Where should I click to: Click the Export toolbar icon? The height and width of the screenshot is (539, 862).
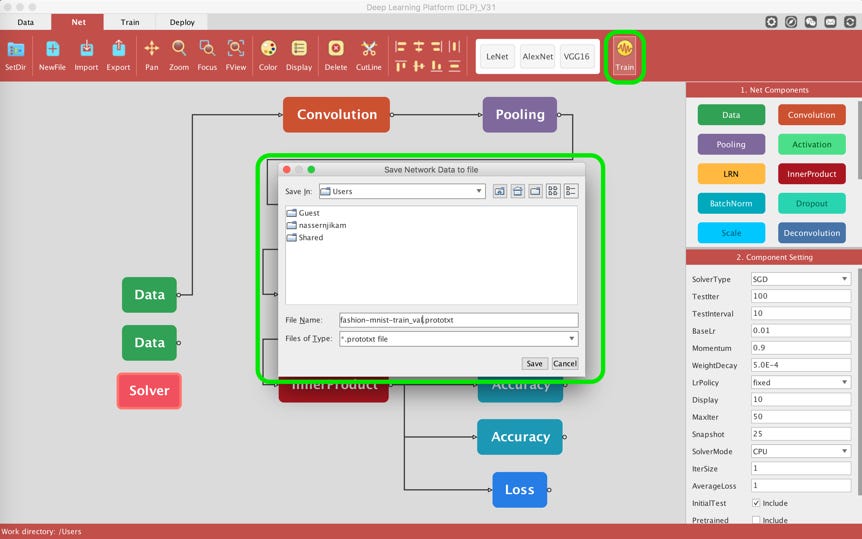118,48
